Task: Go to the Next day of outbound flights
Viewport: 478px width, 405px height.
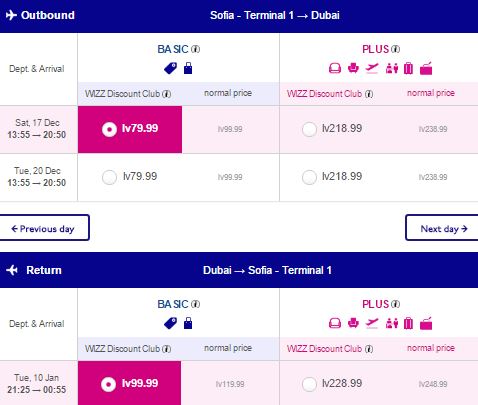Action: [442, 228]
